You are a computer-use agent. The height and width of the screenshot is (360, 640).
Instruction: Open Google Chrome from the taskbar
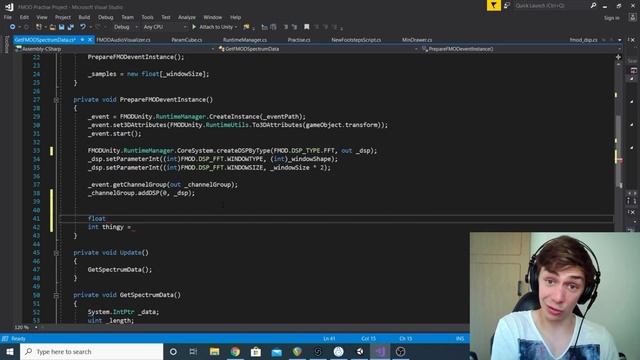click(235, 351)
